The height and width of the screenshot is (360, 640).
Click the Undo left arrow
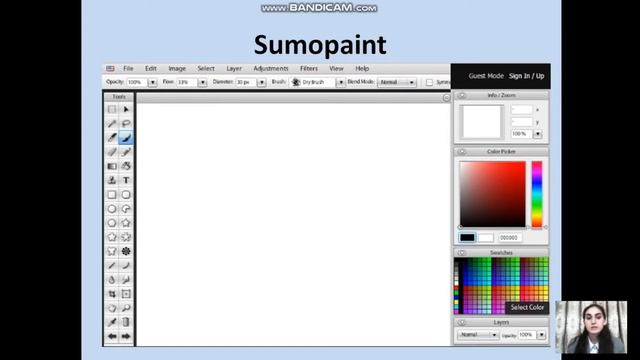[x=112, y=336]
